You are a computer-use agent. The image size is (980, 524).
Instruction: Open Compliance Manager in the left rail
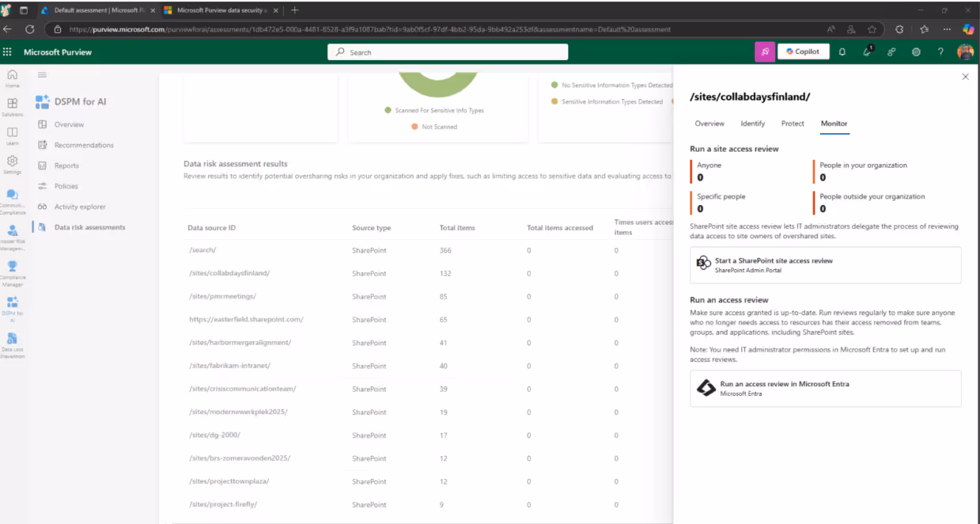point(12,272)
